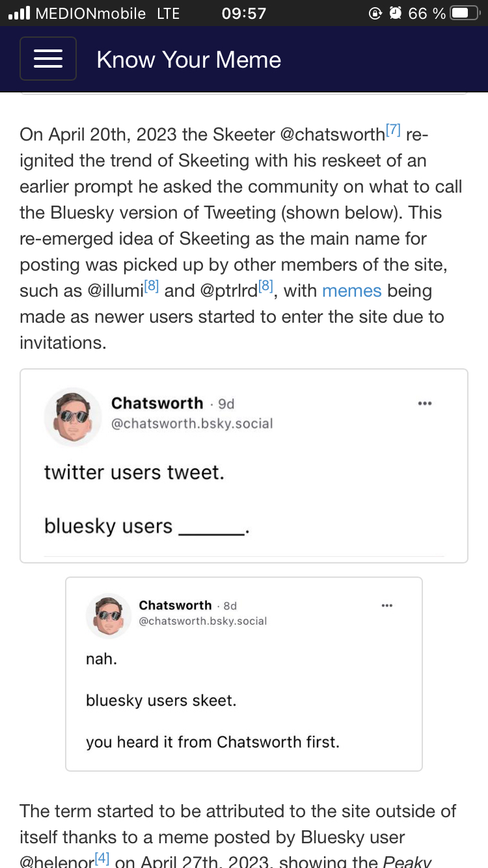
Task: Open three-dot options on the reply skeet
Action: coord(387,606)
